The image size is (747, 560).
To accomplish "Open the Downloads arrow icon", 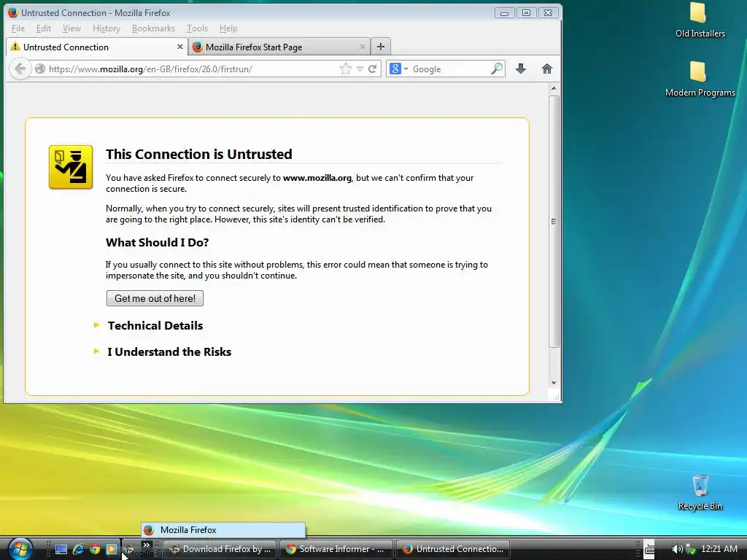I will click(521, 69).
